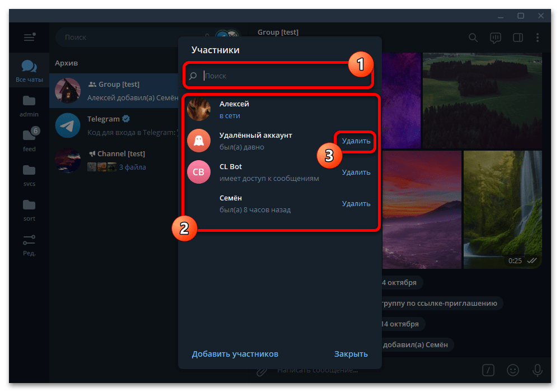Open the Group [test] chat in list
The width and height of the screenshot is (560, 392).
click(114, 91)
